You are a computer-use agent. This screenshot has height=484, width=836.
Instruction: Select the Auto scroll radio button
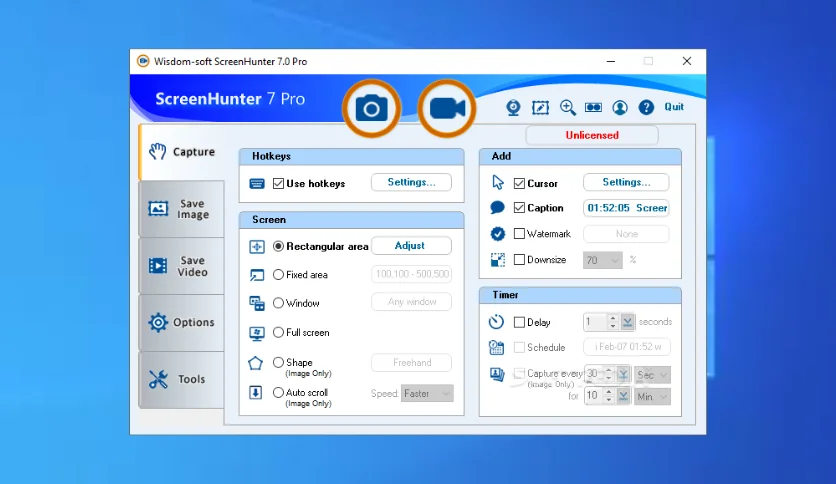[278, 392]
